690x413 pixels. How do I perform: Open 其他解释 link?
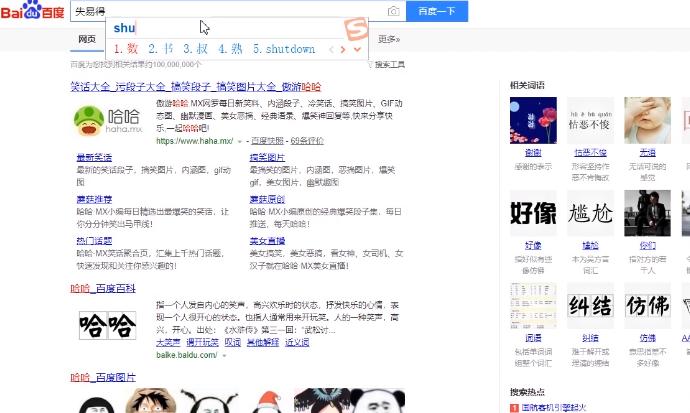pyautogui.click(x=263, y=342)
